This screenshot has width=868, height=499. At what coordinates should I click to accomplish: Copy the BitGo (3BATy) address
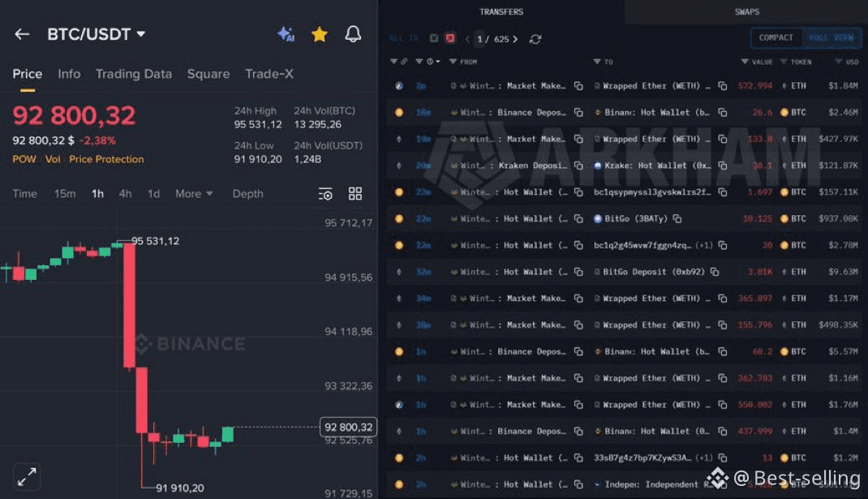tap(677, 219)
